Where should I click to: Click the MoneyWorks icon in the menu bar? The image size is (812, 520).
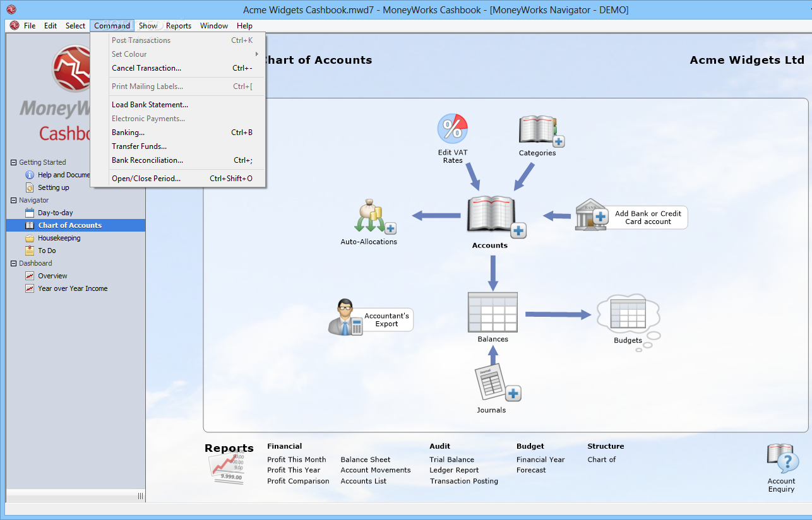coord(15,26)
